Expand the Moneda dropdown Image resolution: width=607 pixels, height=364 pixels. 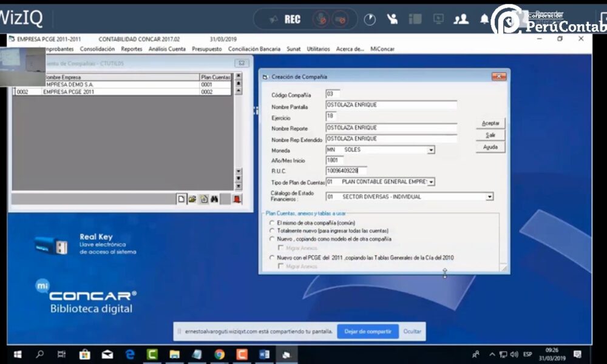point(431,150)
